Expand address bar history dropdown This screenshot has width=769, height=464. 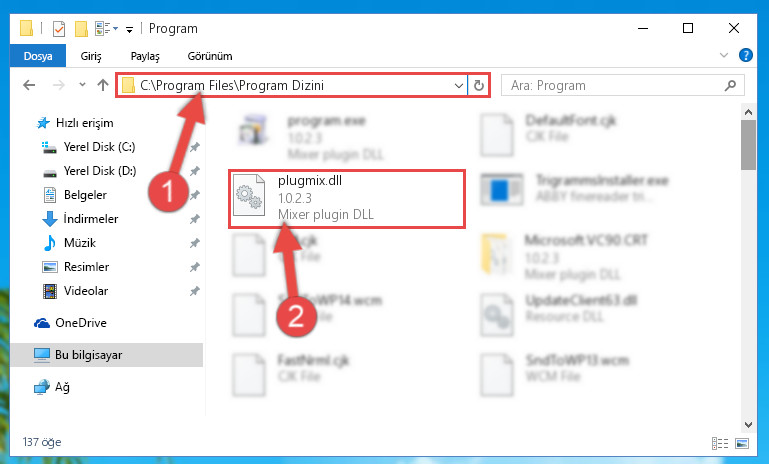459,85
